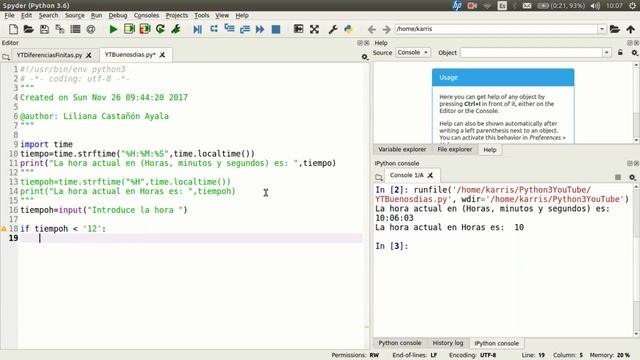This screenshot has width=640, height=360.
Task: Open the Debug menu
Action: (118, 16)
